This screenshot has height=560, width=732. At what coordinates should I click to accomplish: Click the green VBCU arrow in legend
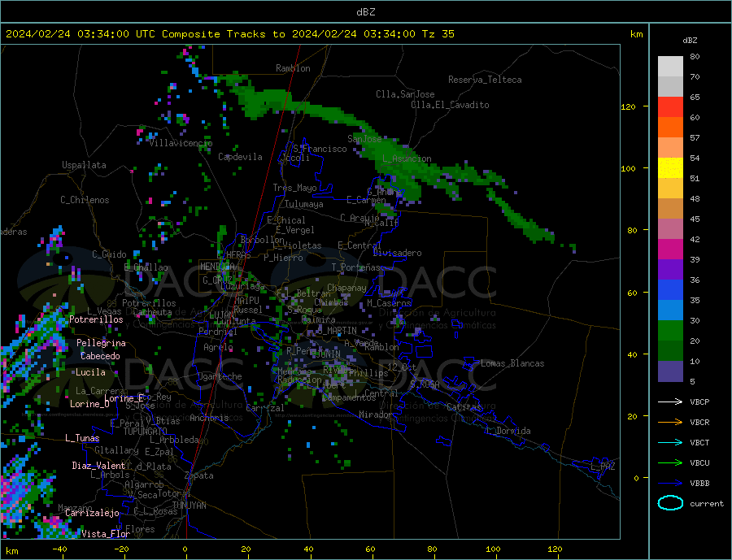coord(670,463)
